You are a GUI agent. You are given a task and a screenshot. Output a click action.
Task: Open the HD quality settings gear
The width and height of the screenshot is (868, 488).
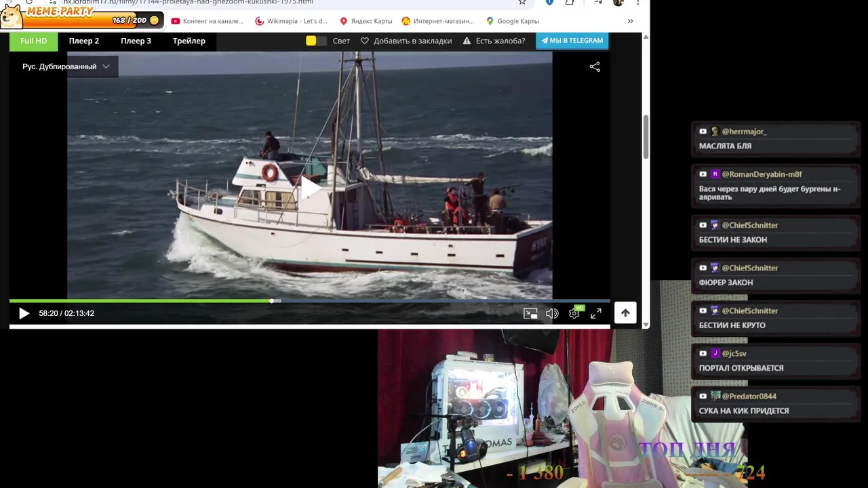pyautogui.click(x=574, y=313)
